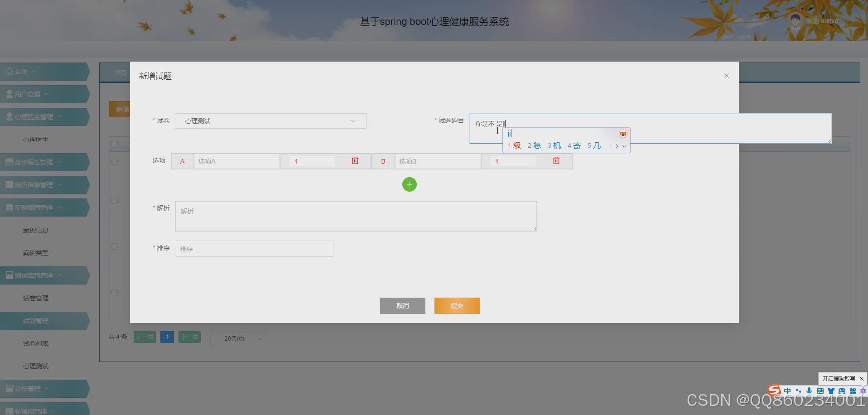Click the green plus to add an option
The image size is (868, 415).
(x=410, y=184)
